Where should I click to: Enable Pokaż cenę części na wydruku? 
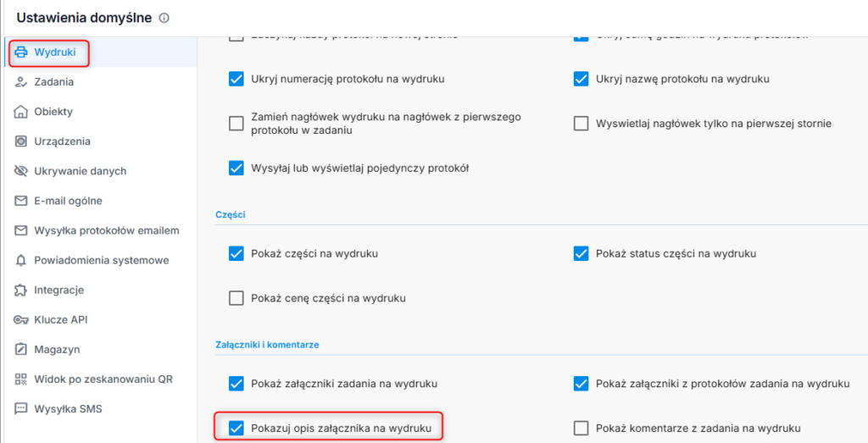236,299
